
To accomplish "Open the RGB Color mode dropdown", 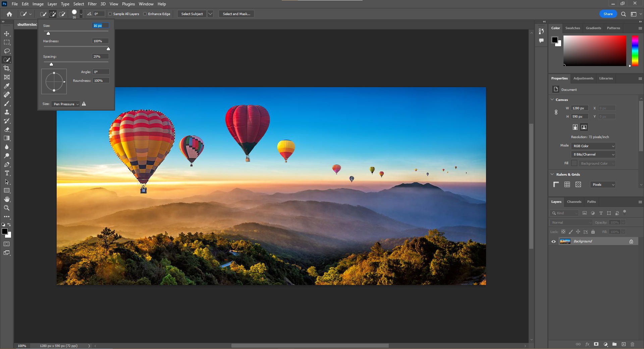I will (x=593, y=146).
